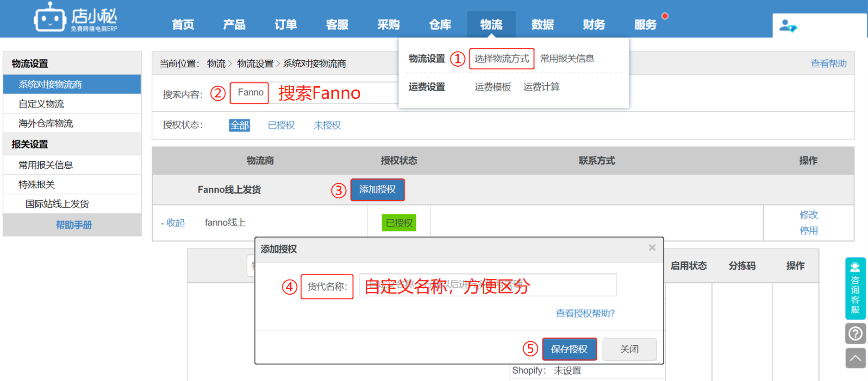This screenshot has height=381, width=868.
Task: Click the 启用状态 column header
Action: click(x=689, y=266)
